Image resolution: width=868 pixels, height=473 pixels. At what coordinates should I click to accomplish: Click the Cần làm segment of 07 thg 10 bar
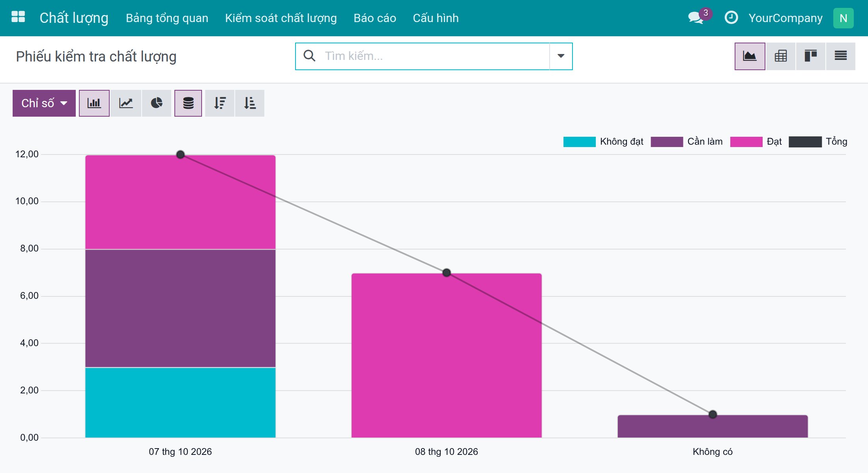[x=180, y=308]
